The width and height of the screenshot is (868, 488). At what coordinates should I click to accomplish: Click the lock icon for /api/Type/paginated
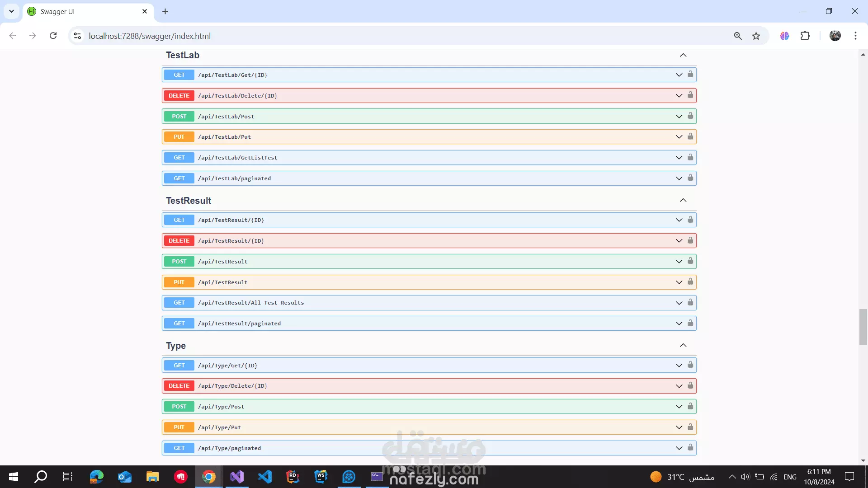[690, 447]
